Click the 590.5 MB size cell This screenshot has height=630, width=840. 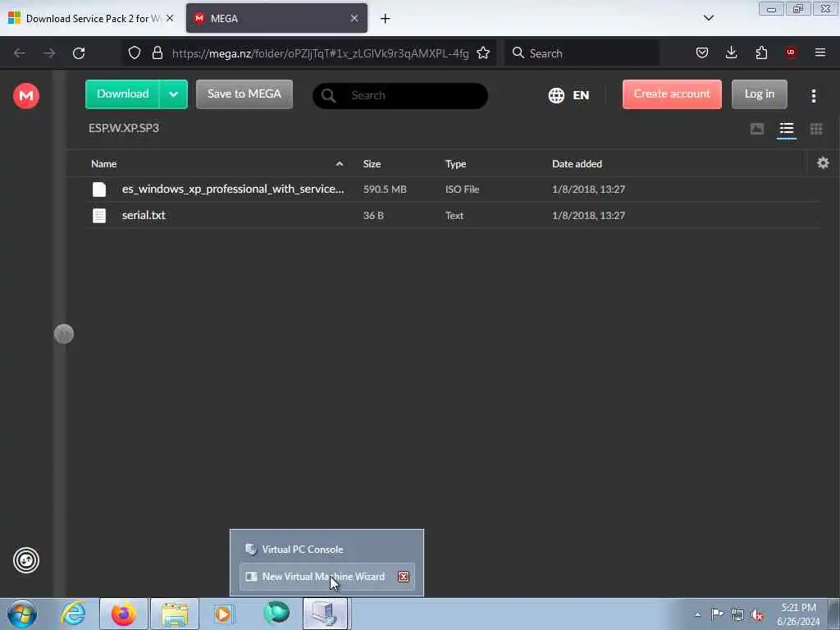click(x=385, y=189)
